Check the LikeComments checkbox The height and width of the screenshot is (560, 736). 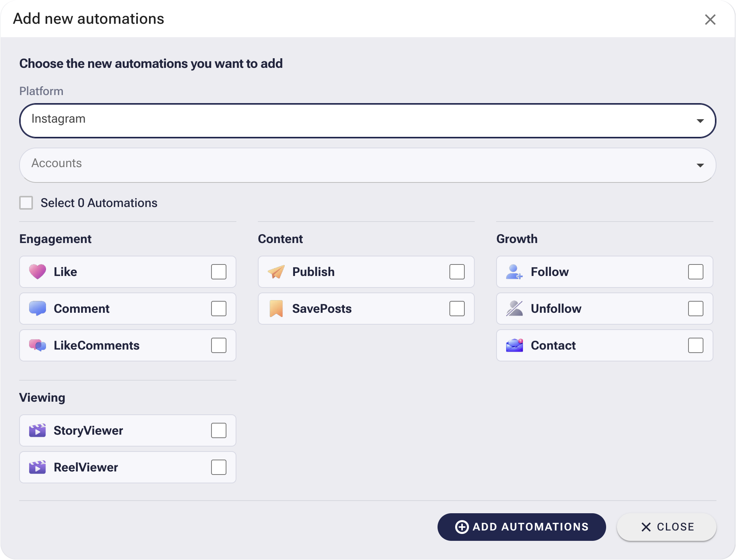[219, 345]
